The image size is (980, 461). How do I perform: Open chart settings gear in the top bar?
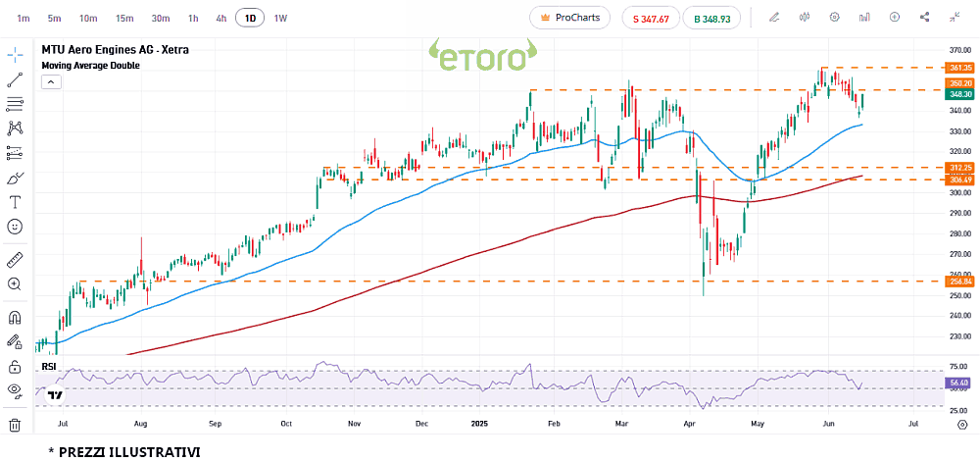(x=834, y=18)
